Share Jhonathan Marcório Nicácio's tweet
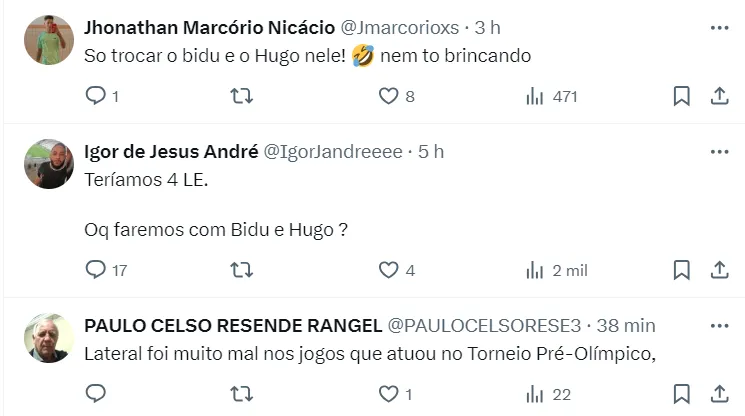 click(x=718, y=96)
